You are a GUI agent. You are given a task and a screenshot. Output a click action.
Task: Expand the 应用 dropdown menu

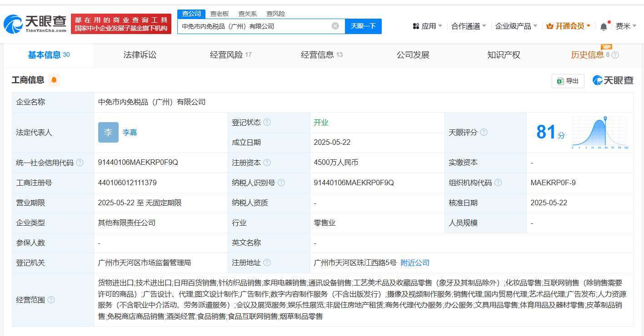427,26
